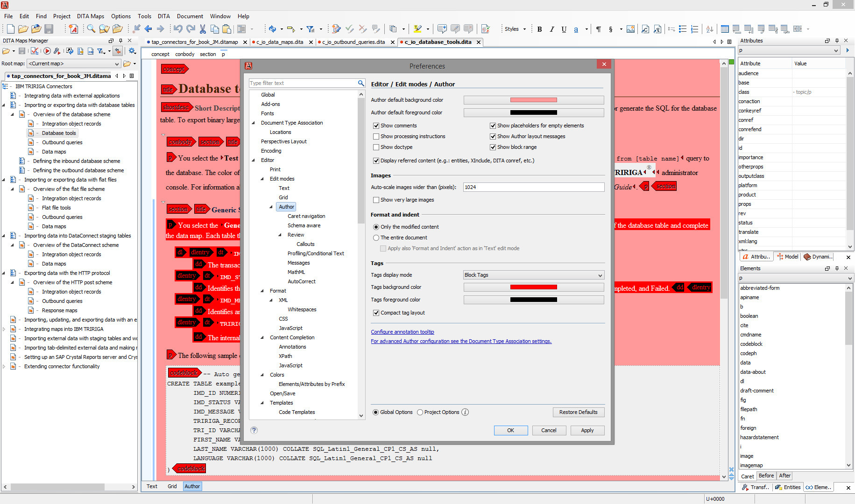This screenshot has height=504, width=855.
Task: Open the Document menu
Action: tap(190, 16)
